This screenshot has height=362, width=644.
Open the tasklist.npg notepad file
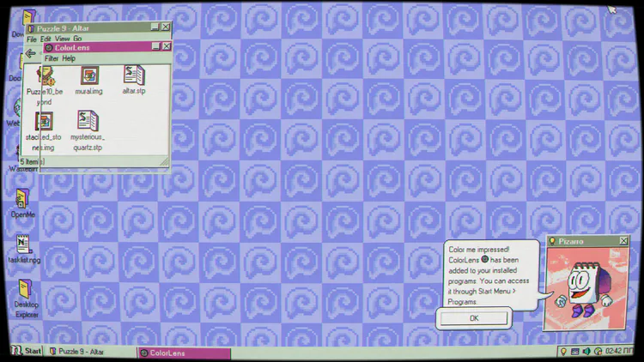tap(23, 244)
